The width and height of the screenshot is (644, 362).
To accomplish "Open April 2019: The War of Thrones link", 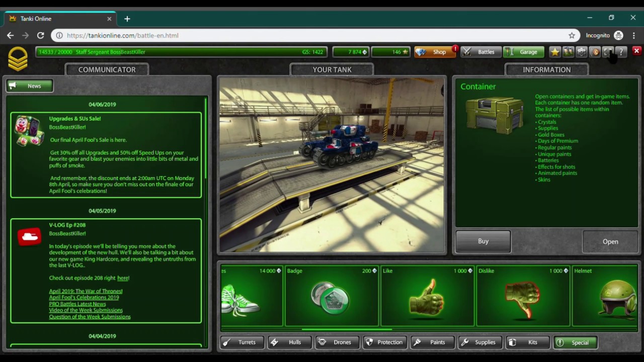I will tap(86, 291).
